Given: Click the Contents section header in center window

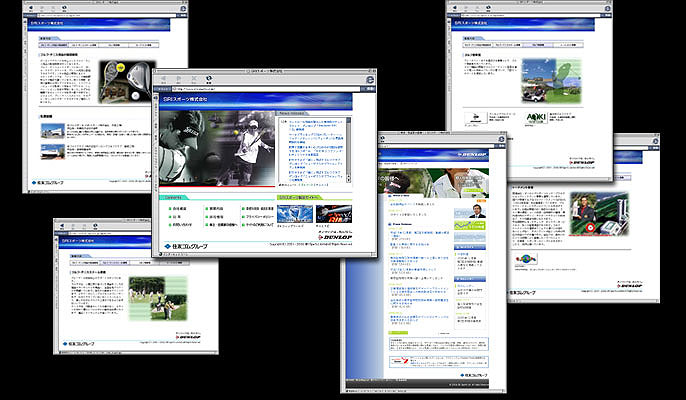Looking at the screenshot, I should coord(174,197).
